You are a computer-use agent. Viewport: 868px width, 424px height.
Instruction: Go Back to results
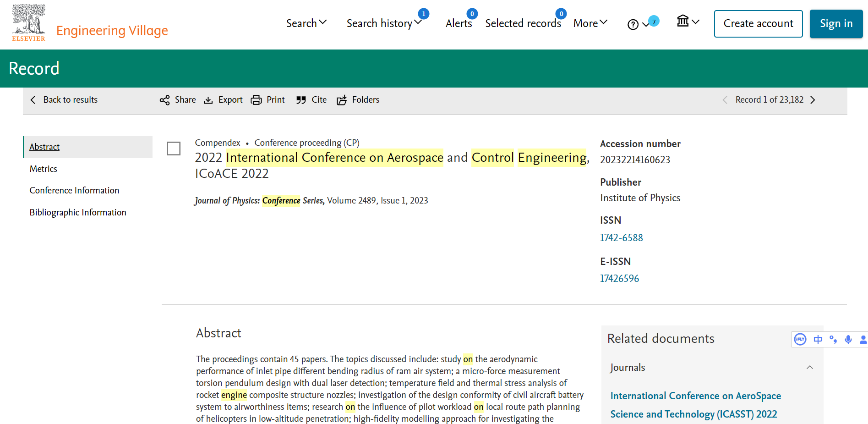(71, 99)
